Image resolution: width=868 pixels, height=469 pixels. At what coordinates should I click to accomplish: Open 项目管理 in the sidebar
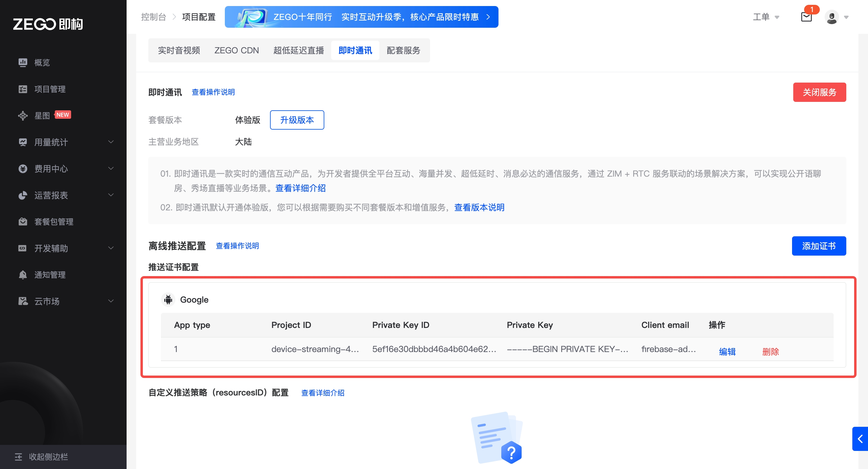click(50, 89)
